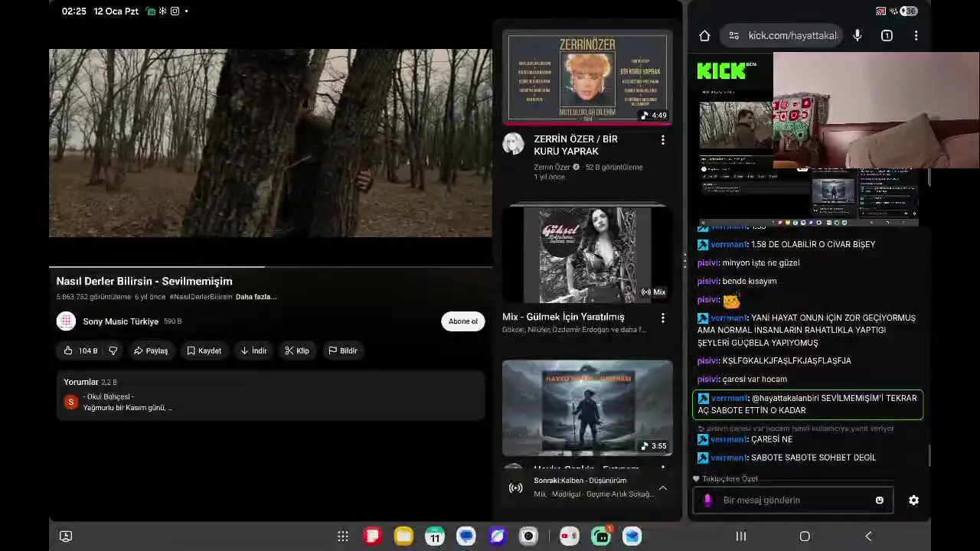The width and height of the screenshot is (980, 551).
Task: Open the Yorumlar comments section
Action: 270,396
